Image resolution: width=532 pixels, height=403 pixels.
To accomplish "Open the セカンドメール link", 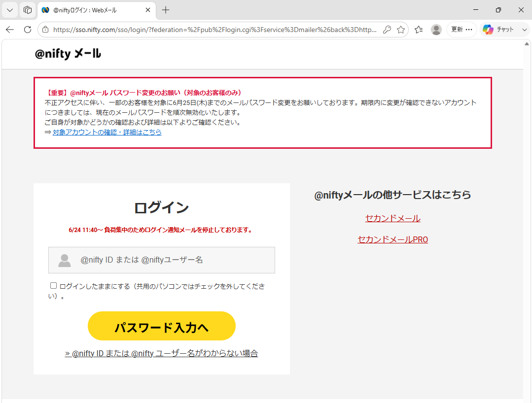I will [392, 218].
